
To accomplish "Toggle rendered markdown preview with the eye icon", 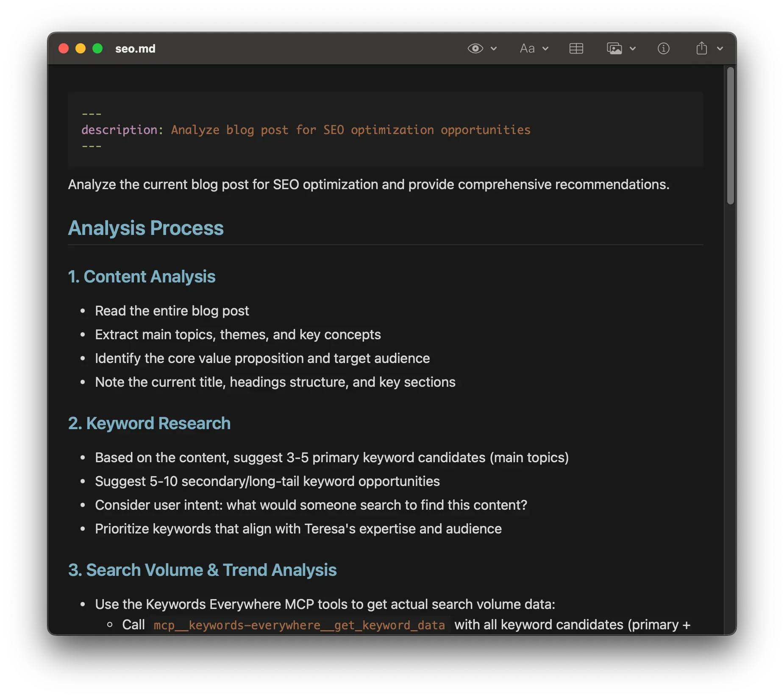I will (x=475, y=48).
